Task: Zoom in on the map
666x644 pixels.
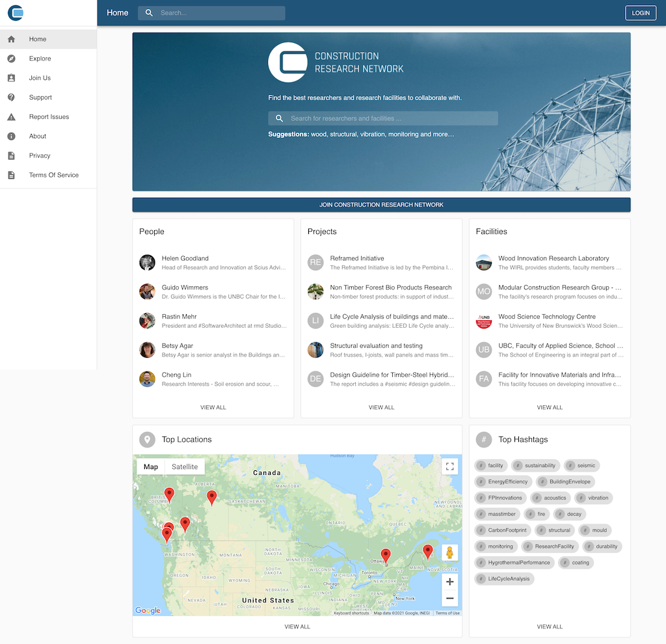Action: (x=450, y=582)
